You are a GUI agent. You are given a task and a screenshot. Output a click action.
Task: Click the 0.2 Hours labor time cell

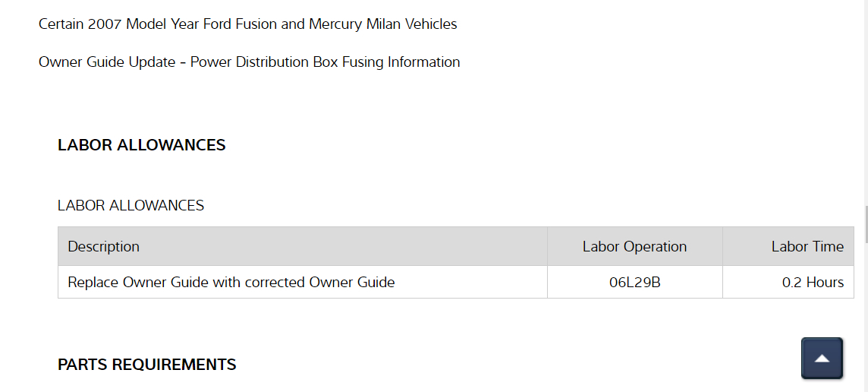813,283
